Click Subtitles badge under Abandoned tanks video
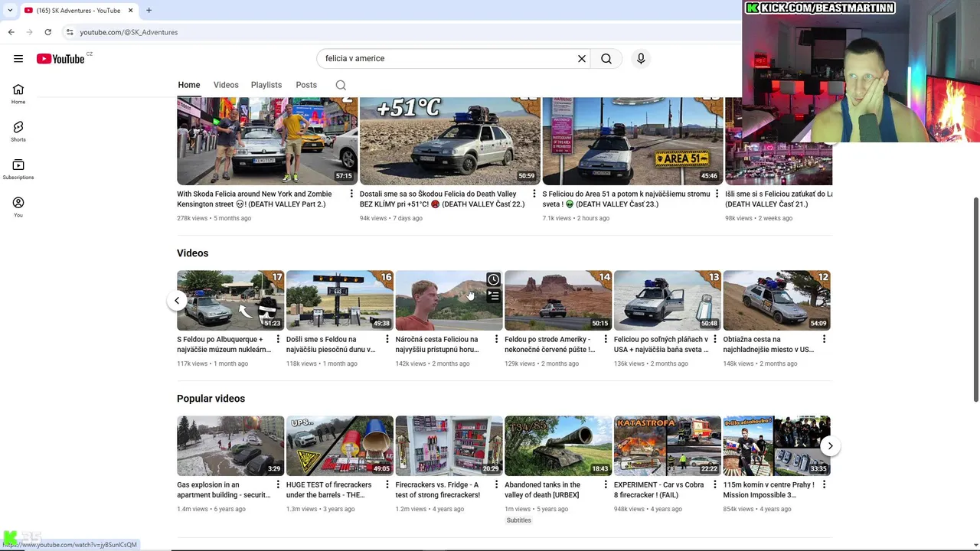 coord(518,520)
